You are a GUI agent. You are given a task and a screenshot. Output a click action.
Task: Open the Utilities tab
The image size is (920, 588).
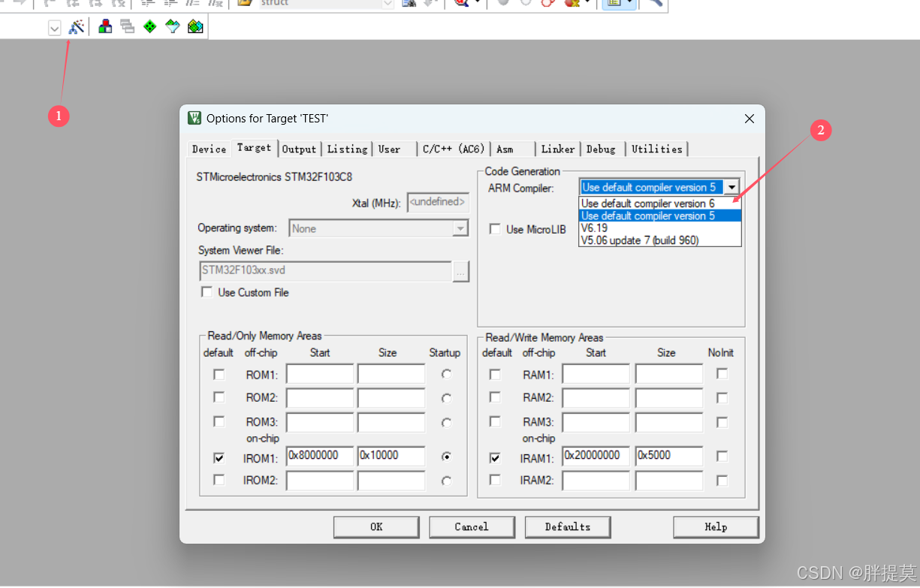[657, 149]
